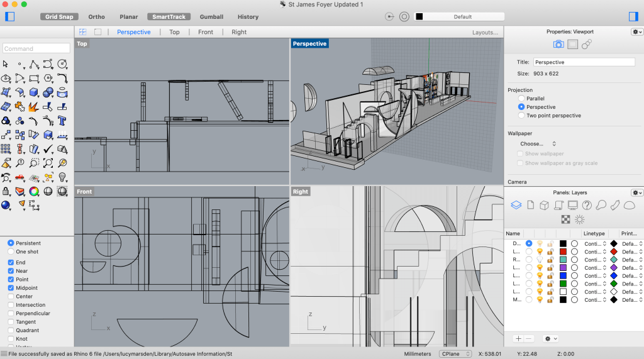Select the Parallel projection radio button
The width and height of the screenshot is (644, 359).
(521, 99)
